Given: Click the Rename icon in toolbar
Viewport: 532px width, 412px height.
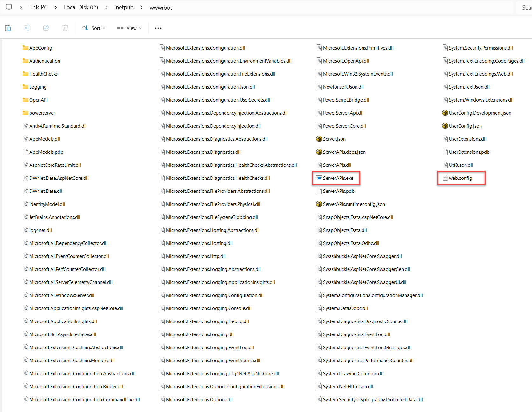Looking at the screenshot, I should point(27,28).
